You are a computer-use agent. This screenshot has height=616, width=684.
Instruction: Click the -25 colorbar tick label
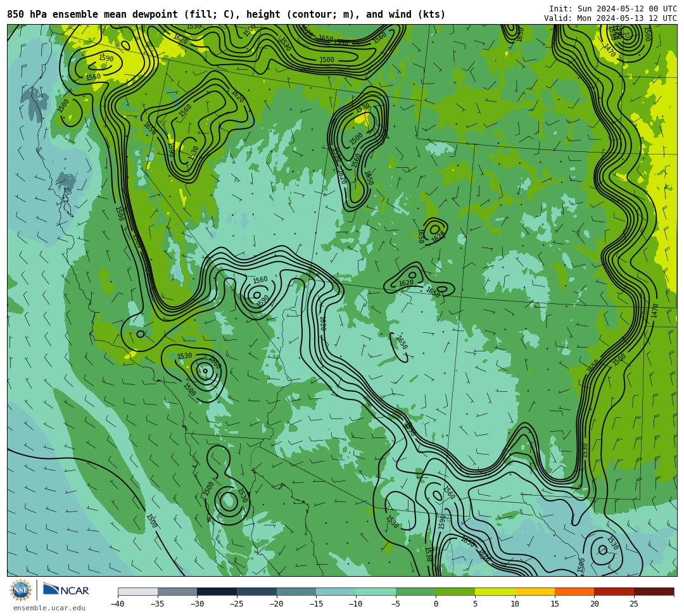(236, 604)
